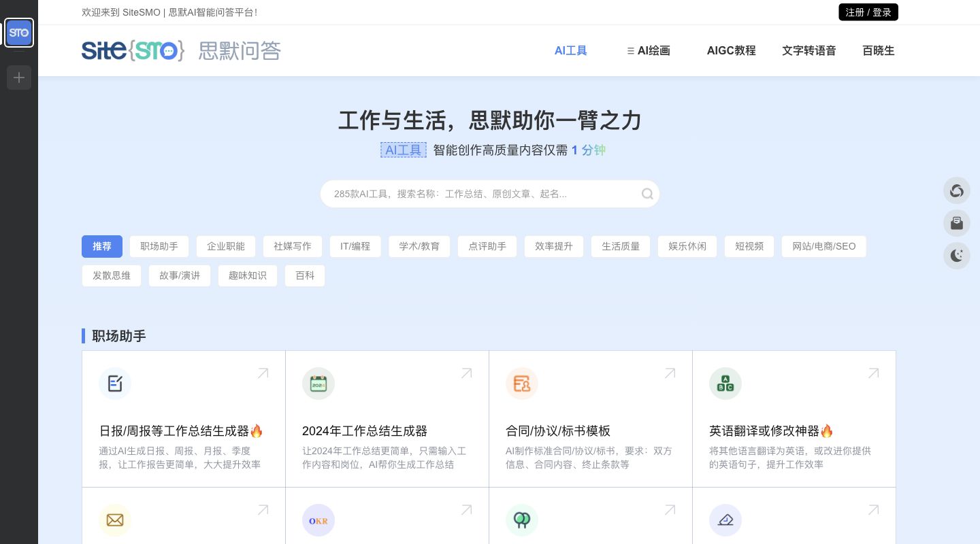This screenshot has height=544, width=980.
Task: Go to 文字转语音 page
Action: coord(808,50)
